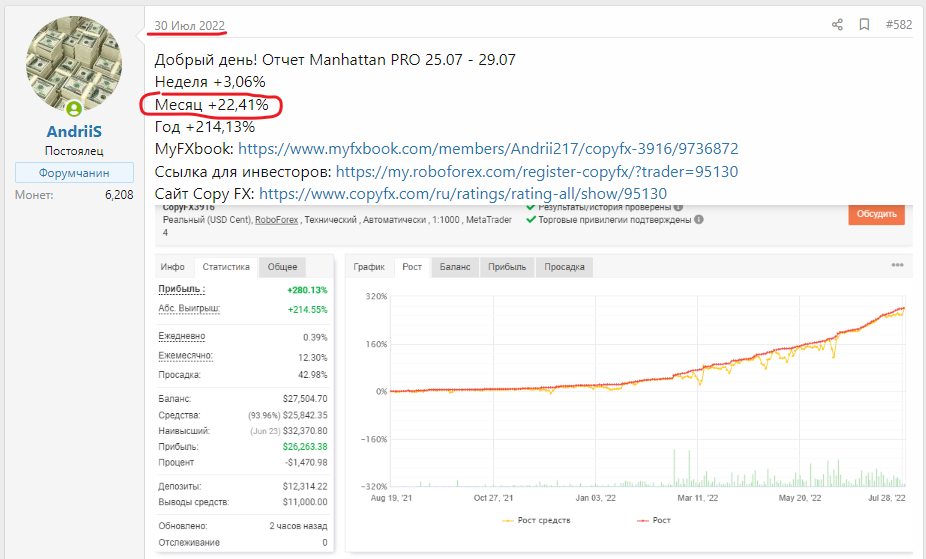The image size is (926, 559).
Task: Click the Просадка 42.98% value
Action: click(312, 375)
